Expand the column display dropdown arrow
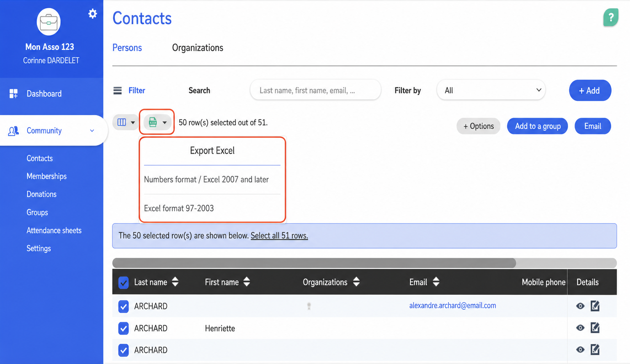630x364 pixels. coord(133,123)
